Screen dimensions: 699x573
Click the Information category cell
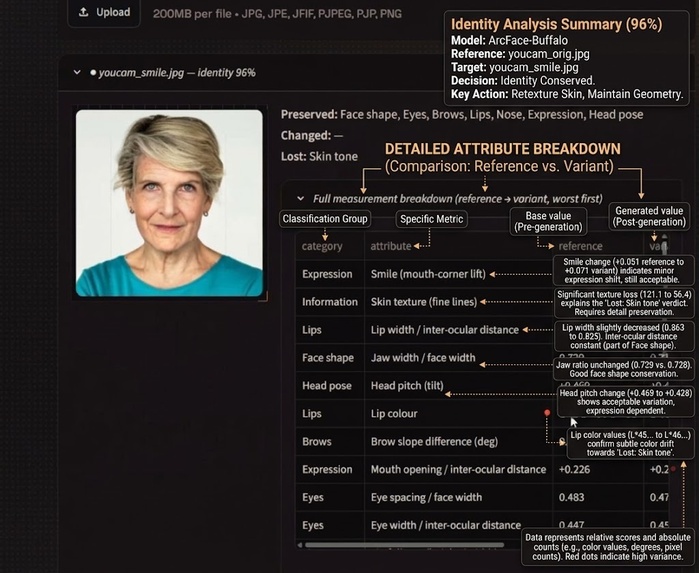(330, 302)
